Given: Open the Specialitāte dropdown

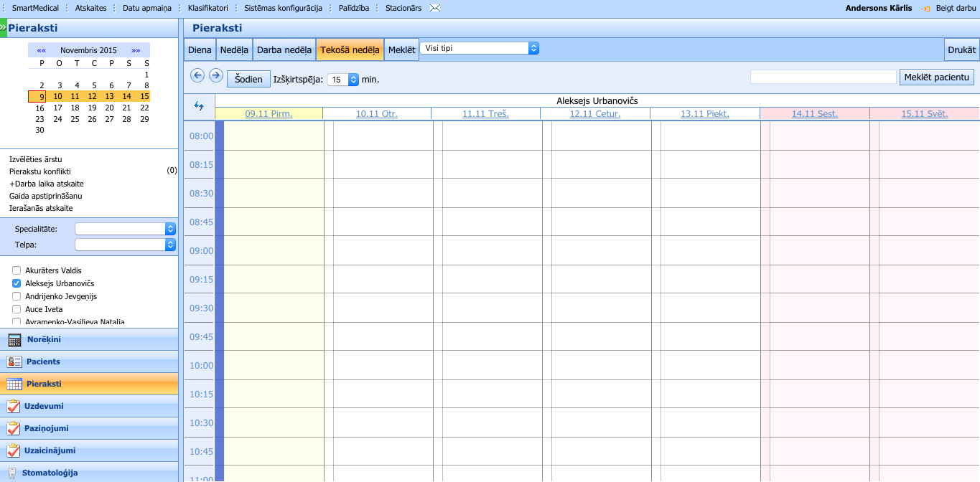Looking at the screenshot, I should 126,229.
